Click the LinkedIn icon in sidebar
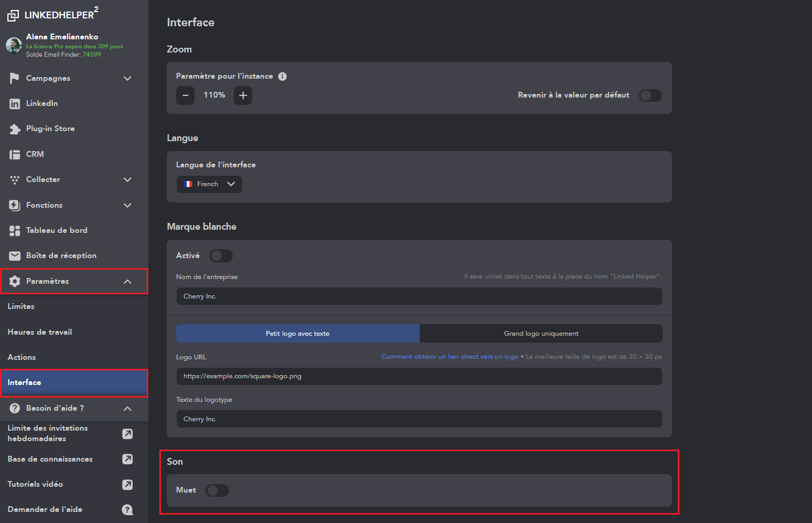This screenshot has width=812, height=523. tap(15, 104)
